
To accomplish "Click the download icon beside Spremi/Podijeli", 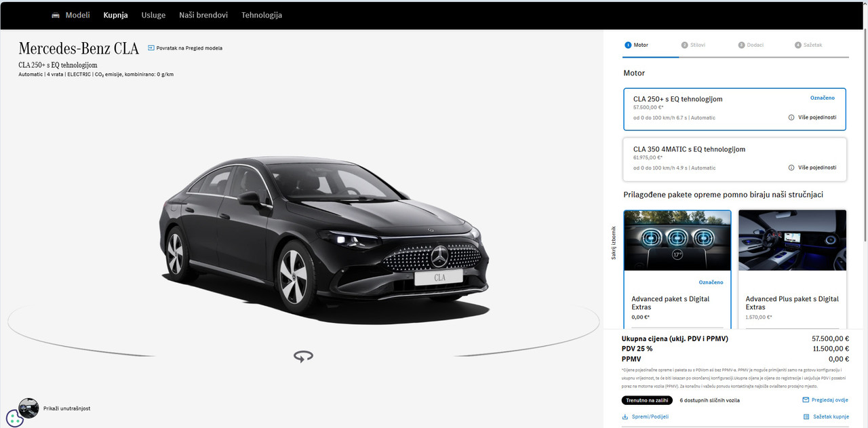I will [x=625, y=416].
